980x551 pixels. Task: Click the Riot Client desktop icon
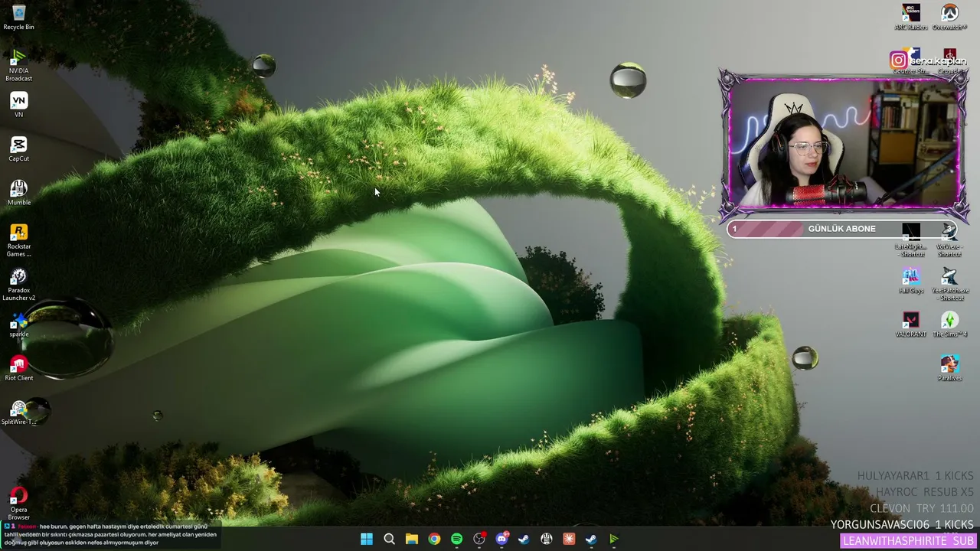pyautogui.click(x=18, y=367)
